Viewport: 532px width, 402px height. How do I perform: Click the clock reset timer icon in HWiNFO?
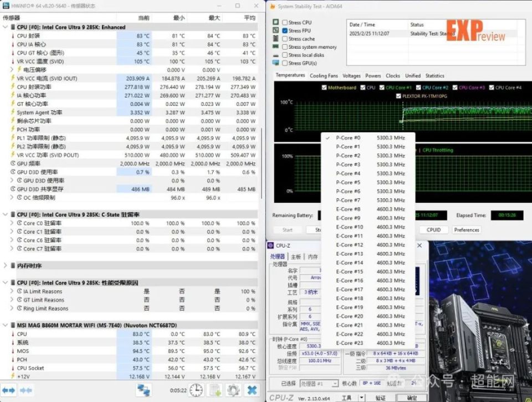[196, 390]
